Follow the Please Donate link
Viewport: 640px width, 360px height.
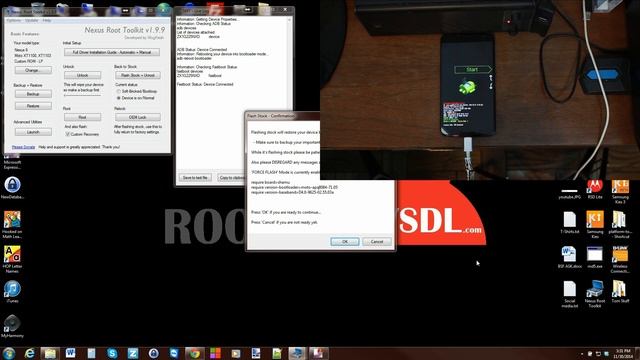(23, 147)
